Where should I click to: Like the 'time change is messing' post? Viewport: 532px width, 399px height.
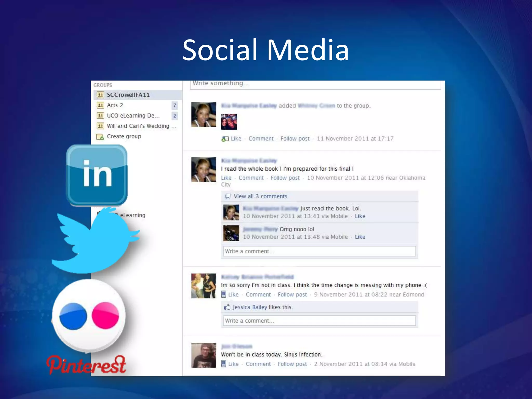click(233, 295)
